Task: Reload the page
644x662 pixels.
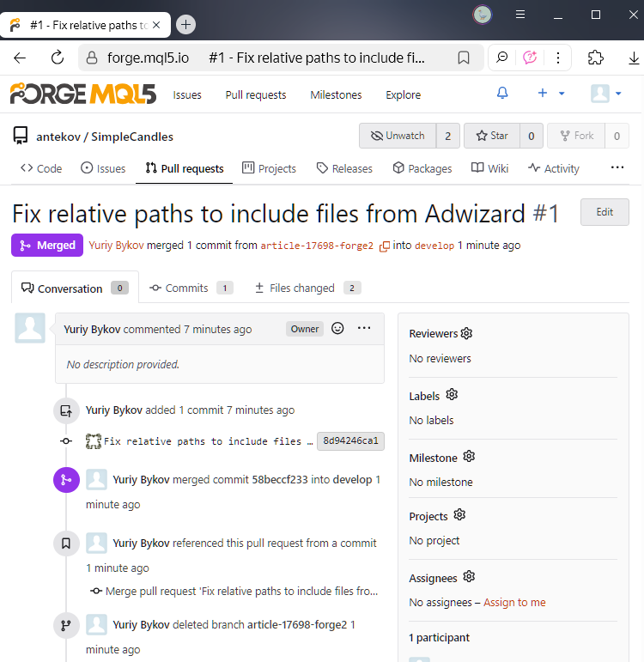Action: pyautogui.click(x=57, y=58)
